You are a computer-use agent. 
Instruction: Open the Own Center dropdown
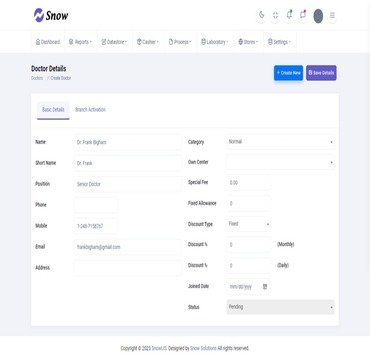(x=281, y=162)
